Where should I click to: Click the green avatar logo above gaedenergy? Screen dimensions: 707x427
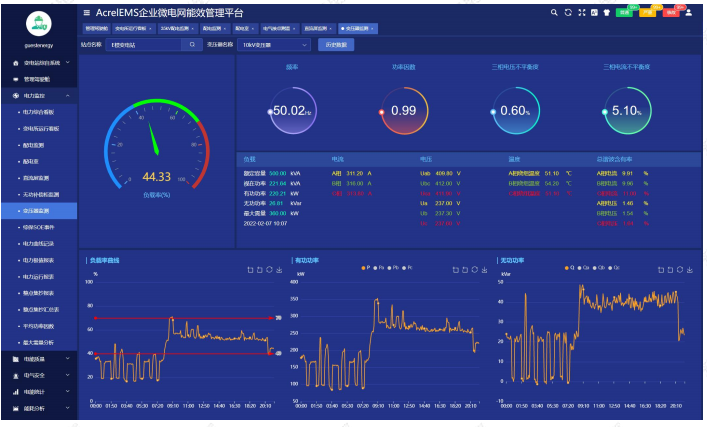[x=38, y=23]
